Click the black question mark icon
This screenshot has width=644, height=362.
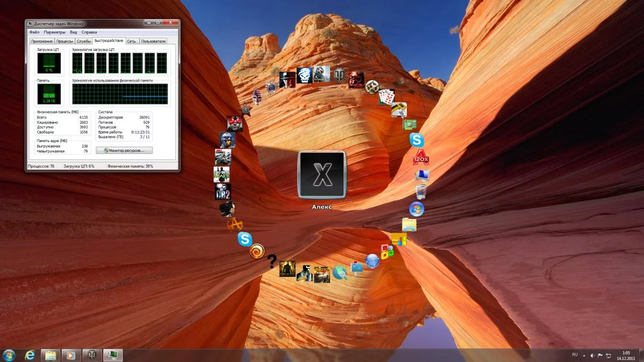tap(272, 261)
